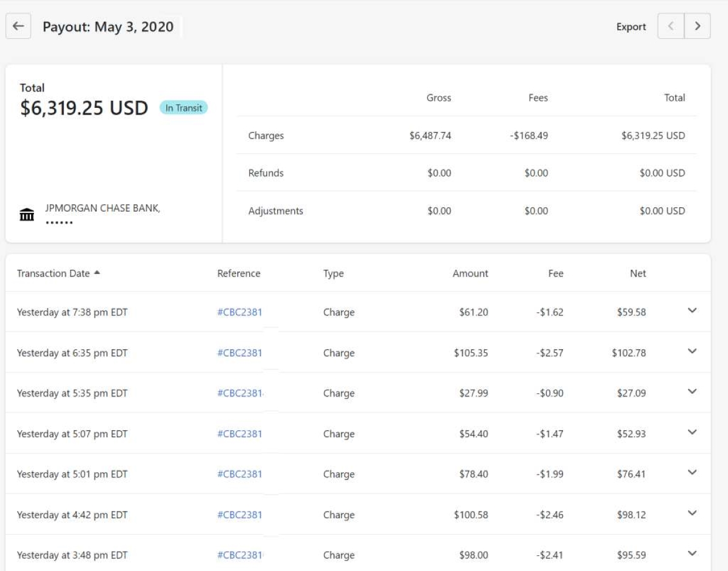Click the back arrow button
Image resolution: width=728 pixels, height=571 pixels.
[x=18, y=27]
